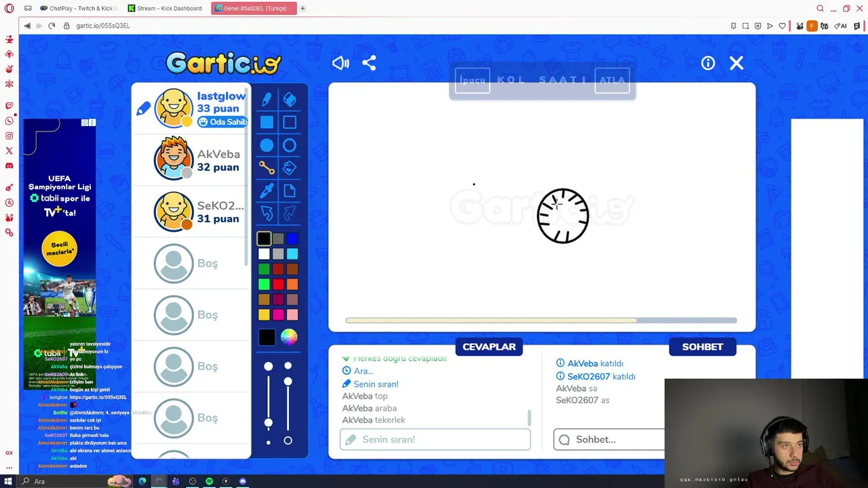The width and height of the screenshot is (868, 488).
Task: Switch to the SOHBET tab
Action: point(703,347)
